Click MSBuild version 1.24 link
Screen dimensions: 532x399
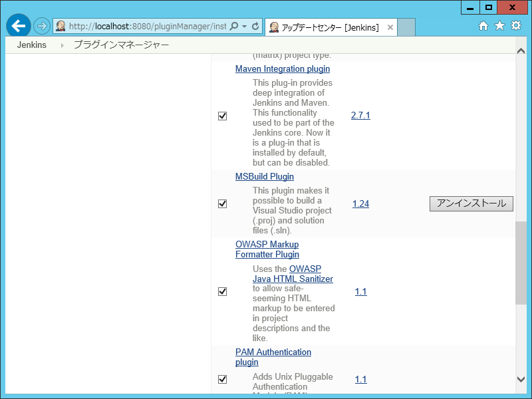360,203
